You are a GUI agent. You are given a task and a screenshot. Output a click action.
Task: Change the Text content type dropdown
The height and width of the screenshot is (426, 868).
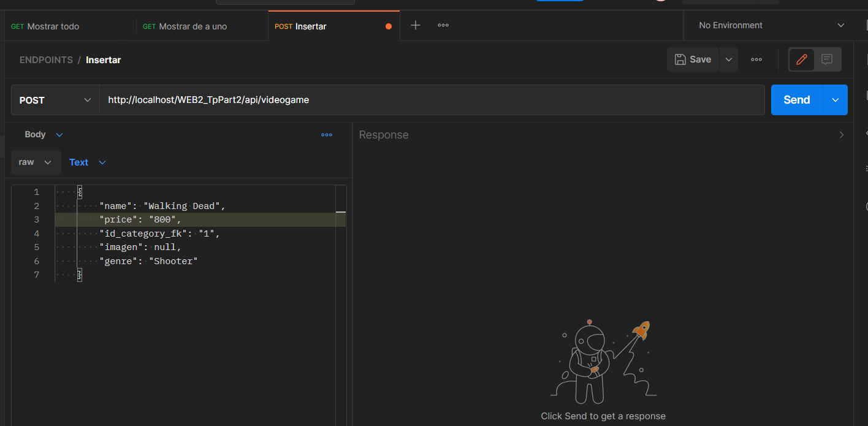click(86, 162)
